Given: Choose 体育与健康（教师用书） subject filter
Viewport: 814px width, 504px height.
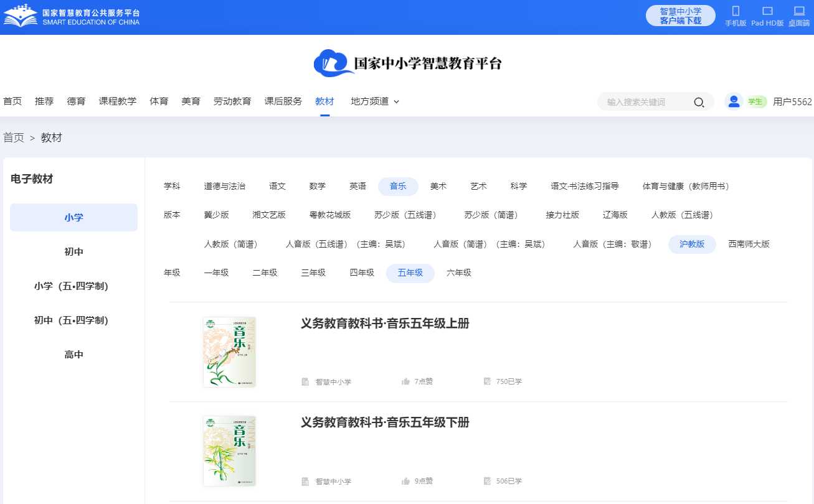Looking at the screenshot, I should click(x=686, y=186).
